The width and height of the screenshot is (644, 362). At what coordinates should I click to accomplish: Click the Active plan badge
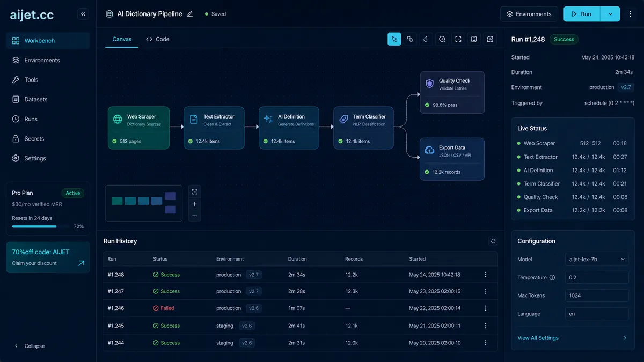[73, 193]
